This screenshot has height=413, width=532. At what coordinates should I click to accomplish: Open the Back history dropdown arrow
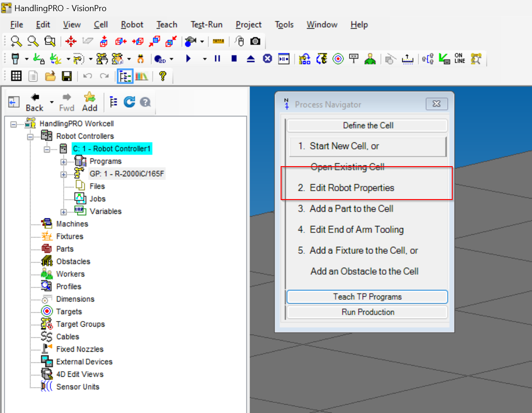(51, 102)
